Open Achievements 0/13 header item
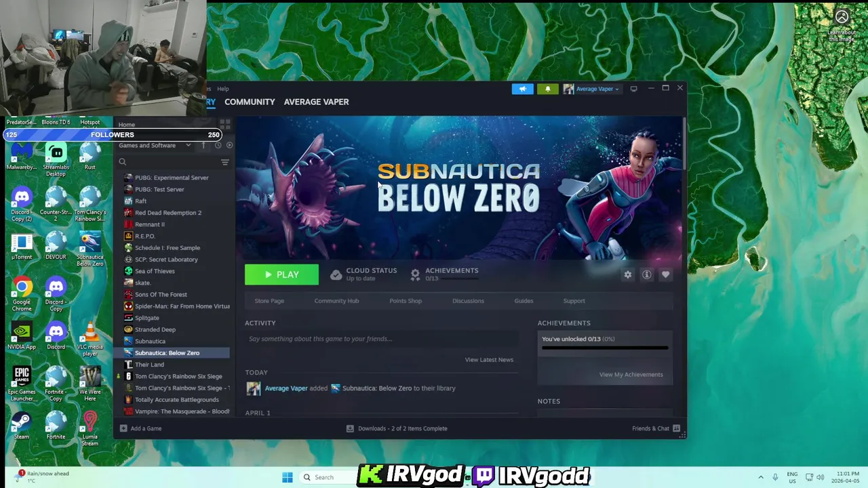This screenshot has width=868, height=488. point(444,274)
